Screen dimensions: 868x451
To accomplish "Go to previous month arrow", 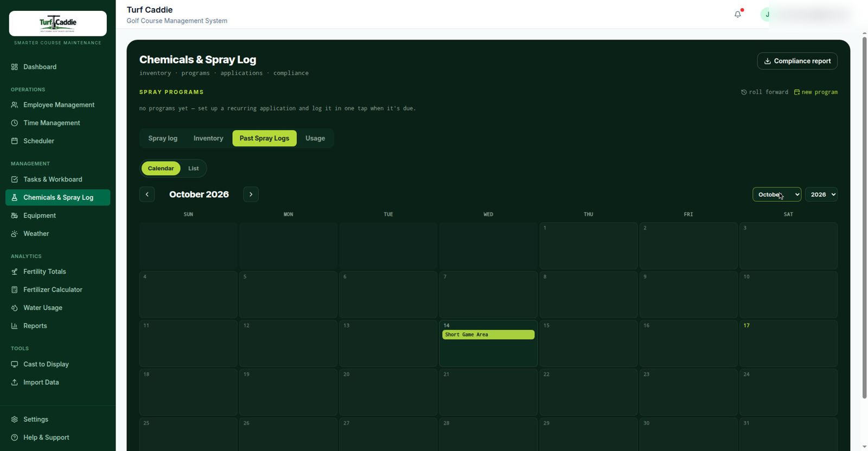I will tap(147, 195).
